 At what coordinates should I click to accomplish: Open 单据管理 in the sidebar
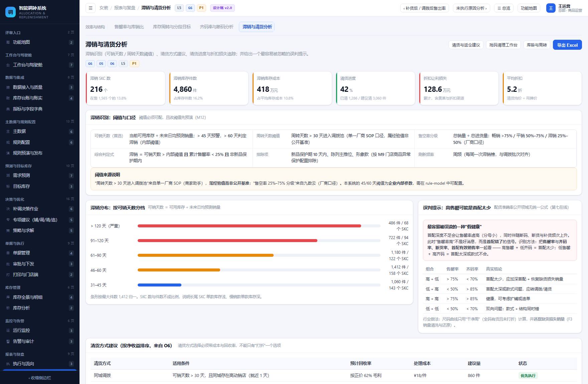click(40, 253)
